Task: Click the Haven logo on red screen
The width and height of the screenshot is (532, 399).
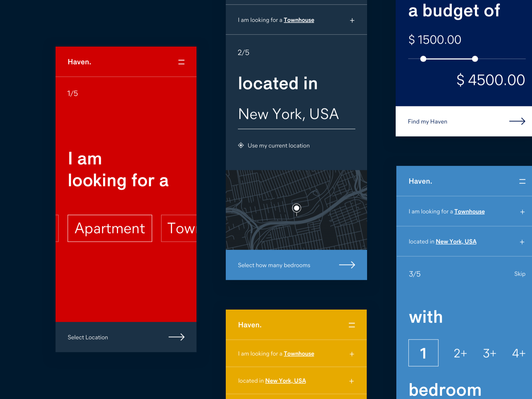Action: pos(79,62)
